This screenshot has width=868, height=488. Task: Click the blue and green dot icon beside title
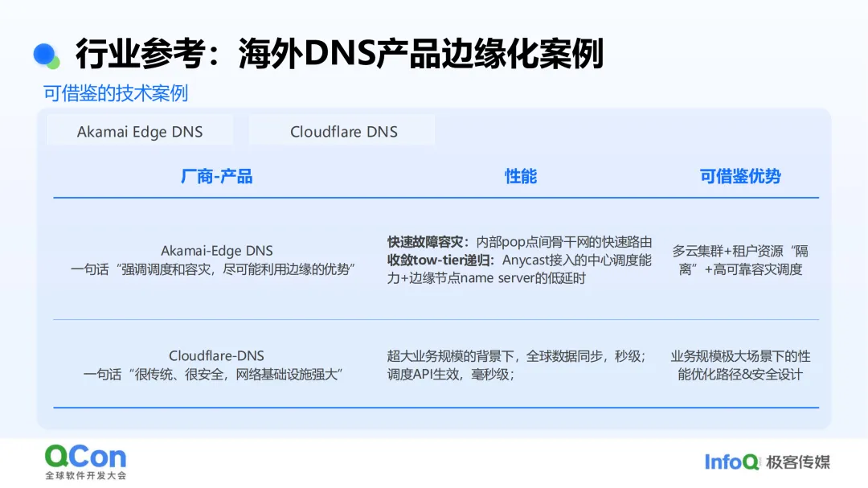(47, 56)
